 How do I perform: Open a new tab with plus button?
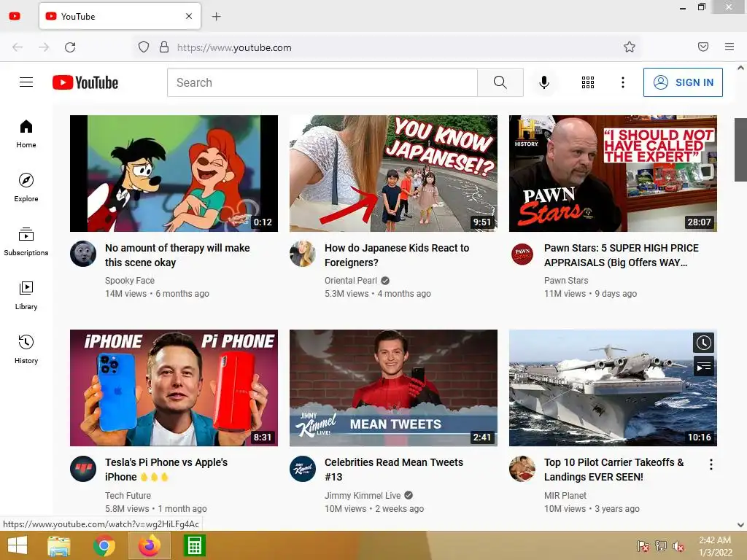(216, 17)
